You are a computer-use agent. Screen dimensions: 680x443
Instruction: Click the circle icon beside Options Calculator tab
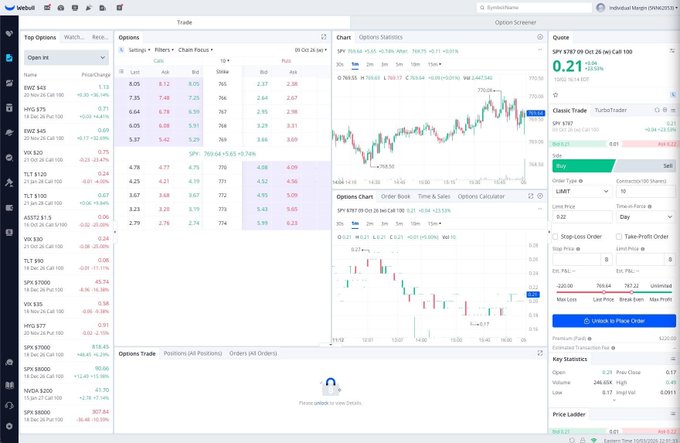coord(540,196)
